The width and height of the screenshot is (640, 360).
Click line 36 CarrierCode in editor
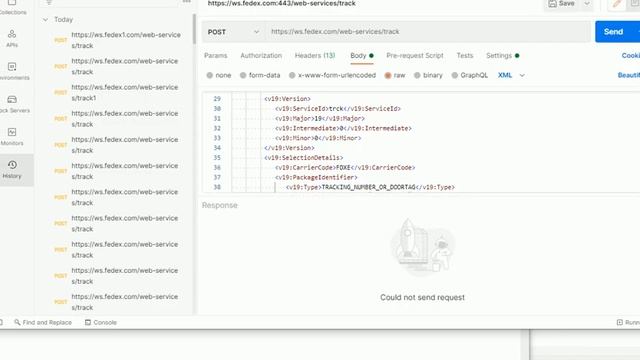345,167
